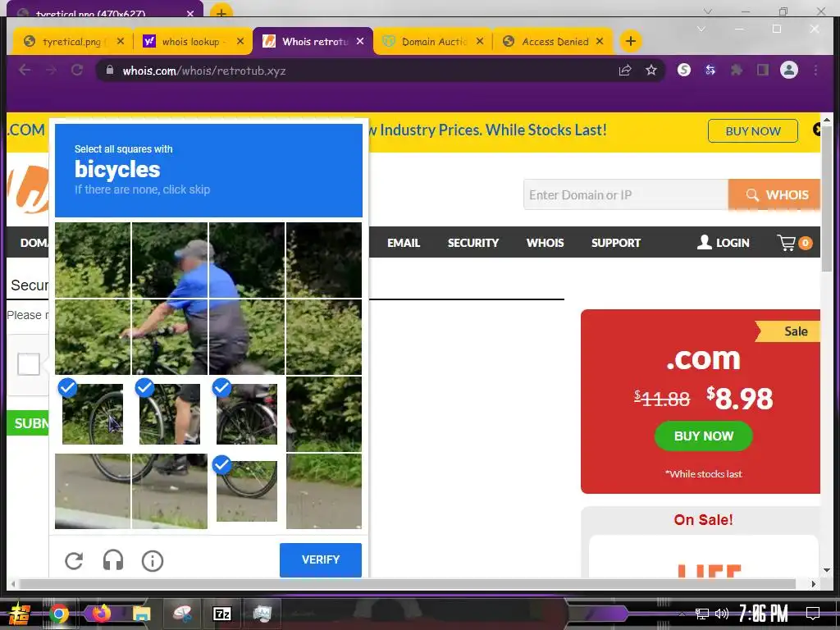
Task: Open the network tray icon
Action: pos(702,614)
